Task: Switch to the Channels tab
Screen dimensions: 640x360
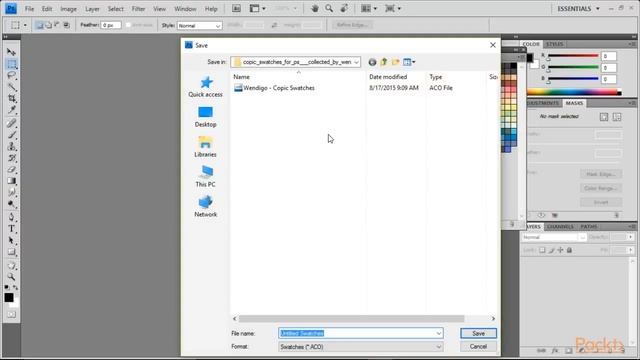Action: pos(560,227)
